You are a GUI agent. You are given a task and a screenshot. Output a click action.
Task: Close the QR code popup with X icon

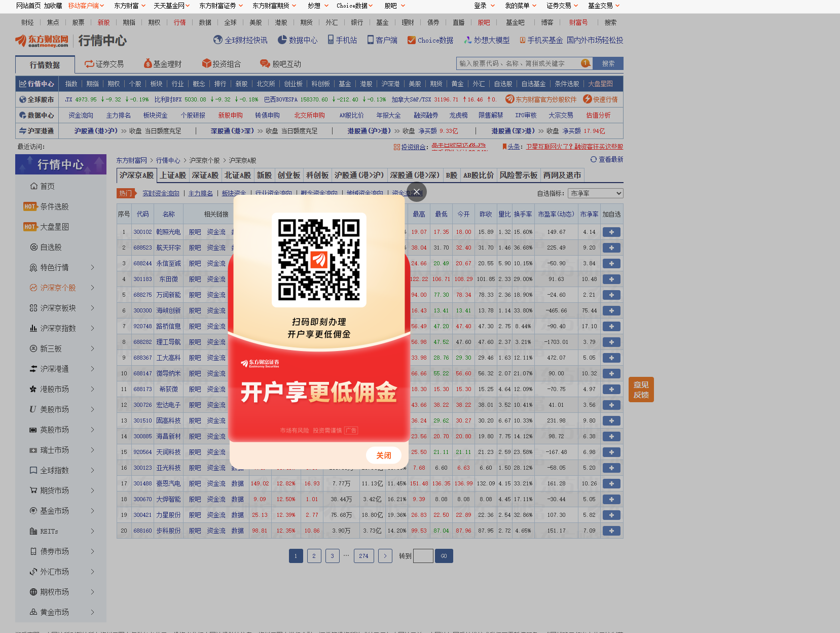417,192
